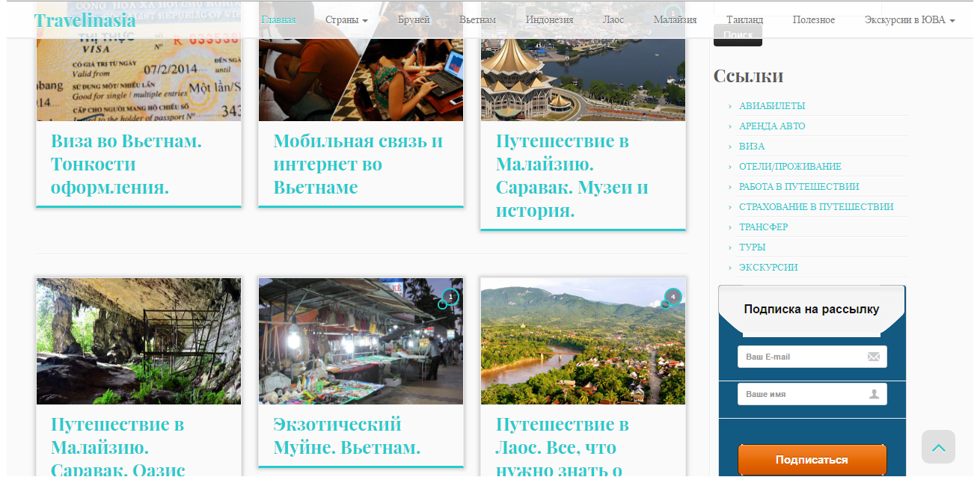Viewport: 980px width, 477px height.
Task: Focus the Ваше имя input field
Action: (x=812, y=394)
